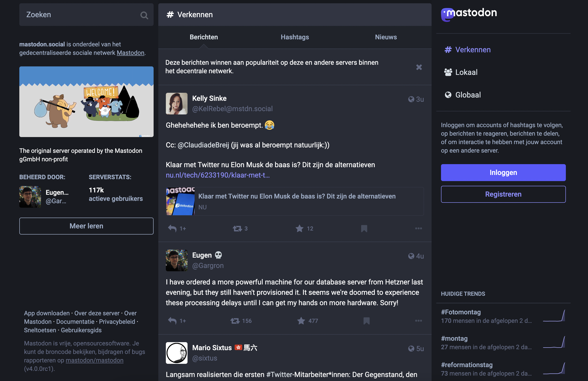588x381 pixels.
Task: Click App downloaden footer link
Action: tap(47, 313)
